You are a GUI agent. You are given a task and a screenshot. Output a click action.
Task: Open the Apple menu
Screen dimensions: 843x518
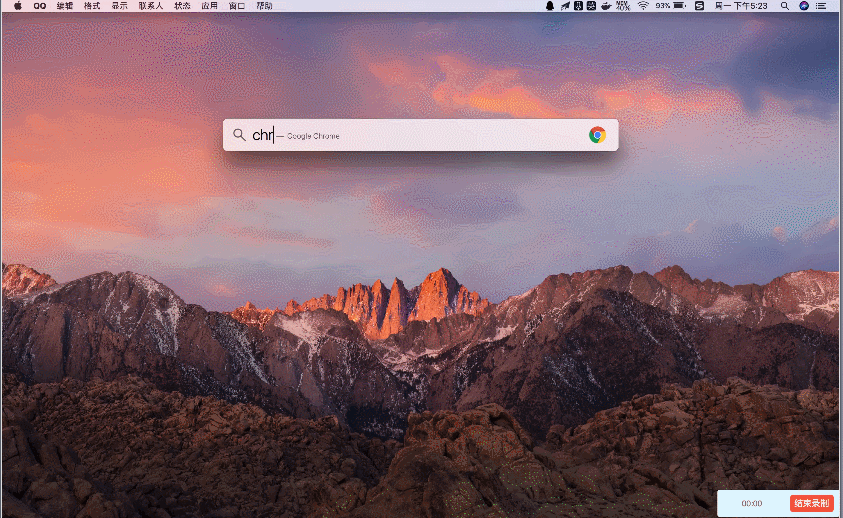click(18, 6)
